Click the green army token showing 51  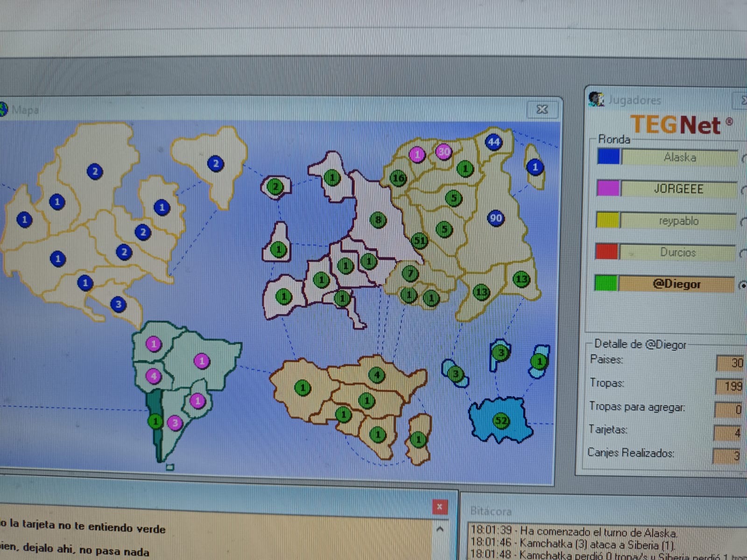pos(419,241)
